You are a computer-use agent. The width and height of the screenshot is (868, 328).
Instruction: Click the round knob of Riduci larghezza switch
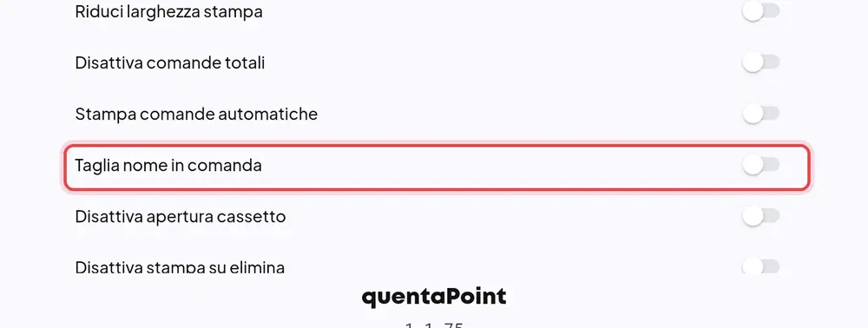coord(753,11)
